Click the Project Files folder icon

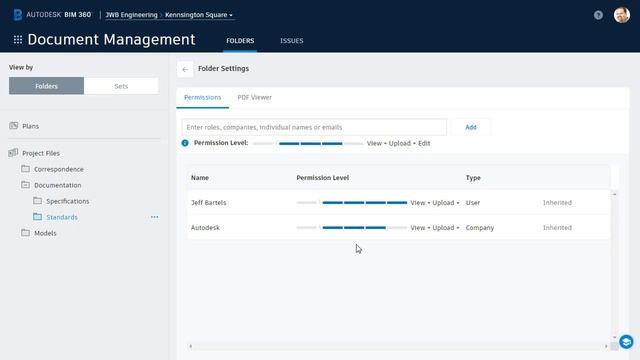[x=13, y=153]
